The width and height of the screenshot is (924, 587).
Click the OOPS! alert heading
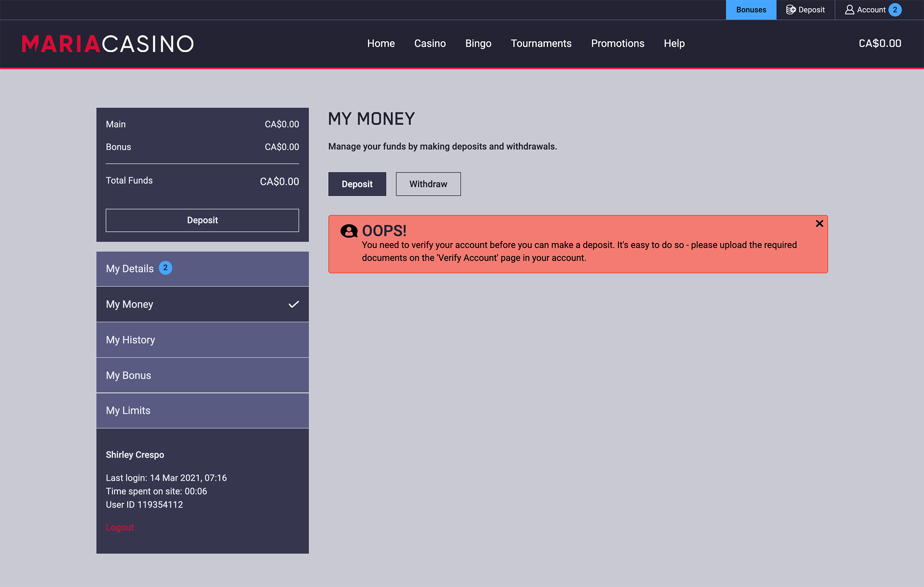coord(384,231)
